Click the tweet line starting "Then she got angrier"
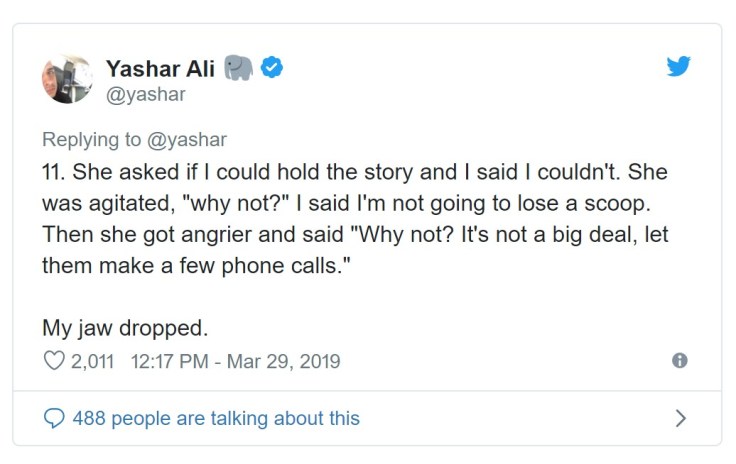 [353, 235]
